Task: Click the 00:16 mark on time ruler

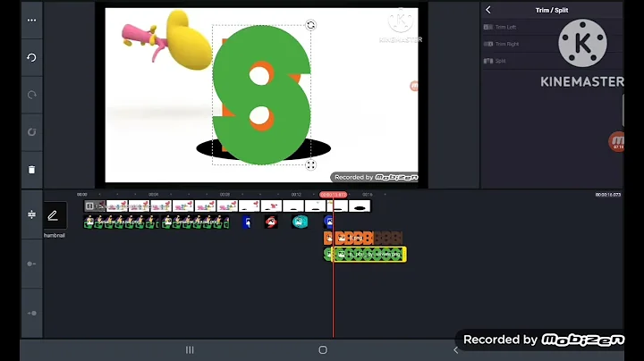Action: point(368,195)
